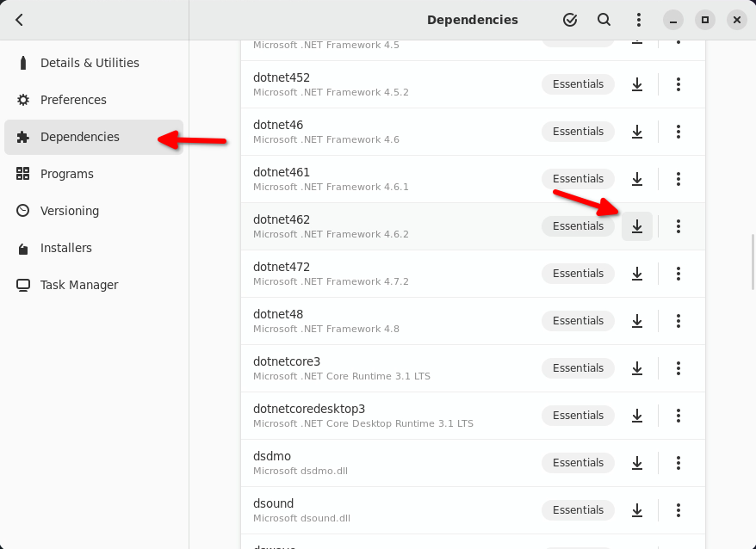Open the header three-dot menu

click(638, 20)
